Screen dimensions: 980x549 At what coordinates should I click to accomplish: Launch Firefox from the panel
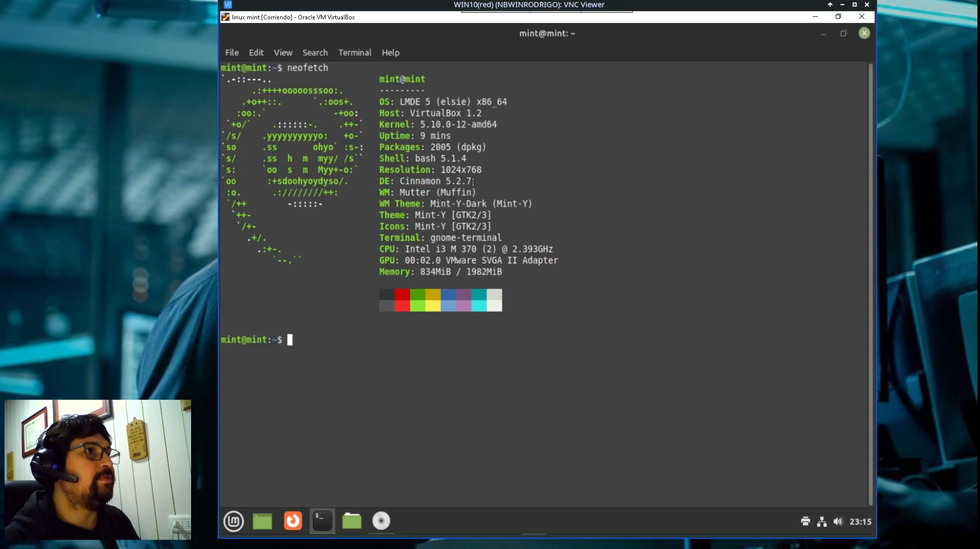(x=293, y=521)
